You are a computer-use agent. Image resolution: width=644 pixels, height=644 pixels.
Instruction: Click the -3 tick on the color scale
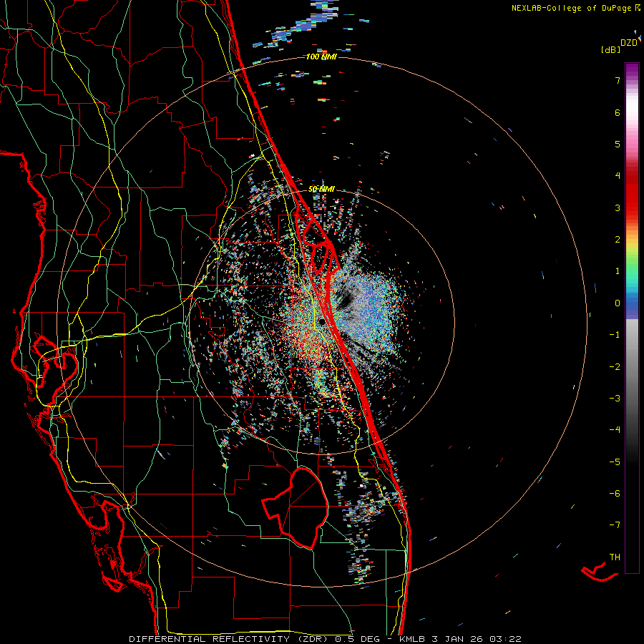pos(615,399)
